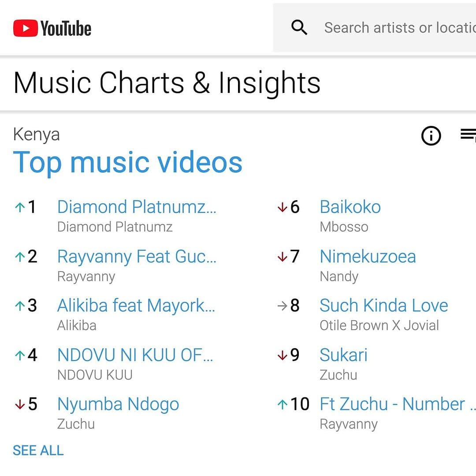Click the search magnifier icon

(x=299, y=28)
